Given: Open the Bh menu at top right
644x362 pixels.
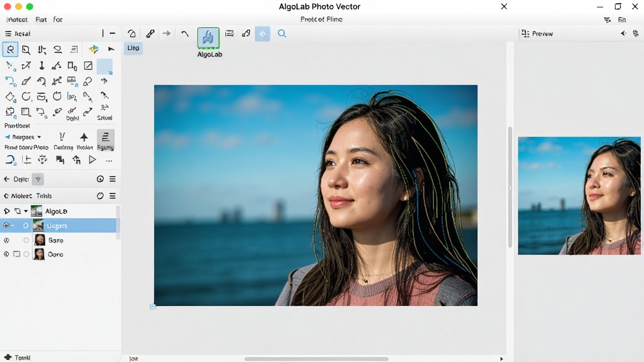Looking at the screenshot, I should click(x=622, y=19).
